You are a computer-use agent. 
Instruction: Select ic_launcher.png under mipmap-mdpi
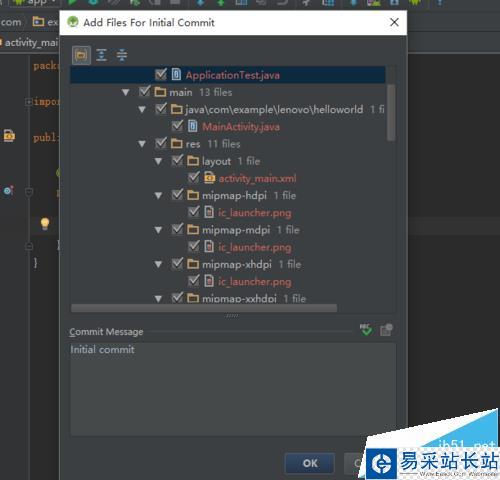255,247
